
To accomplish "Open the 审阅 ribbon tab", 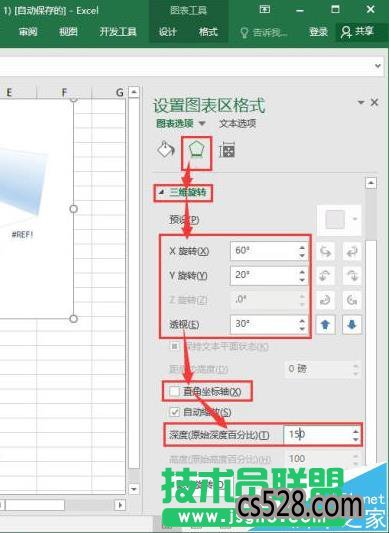I will (x=28, y=32).
